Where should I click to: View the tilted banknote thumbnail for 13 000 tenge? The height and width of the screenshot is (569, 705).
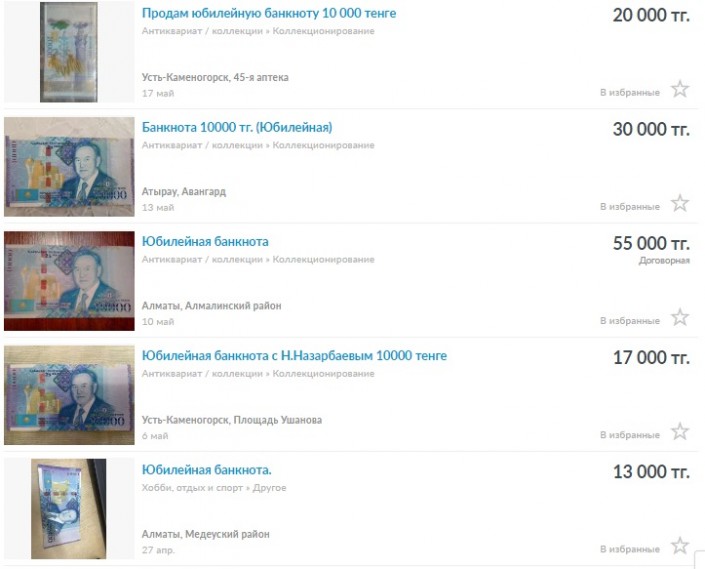pyautogui.click(x=69, y=509)
